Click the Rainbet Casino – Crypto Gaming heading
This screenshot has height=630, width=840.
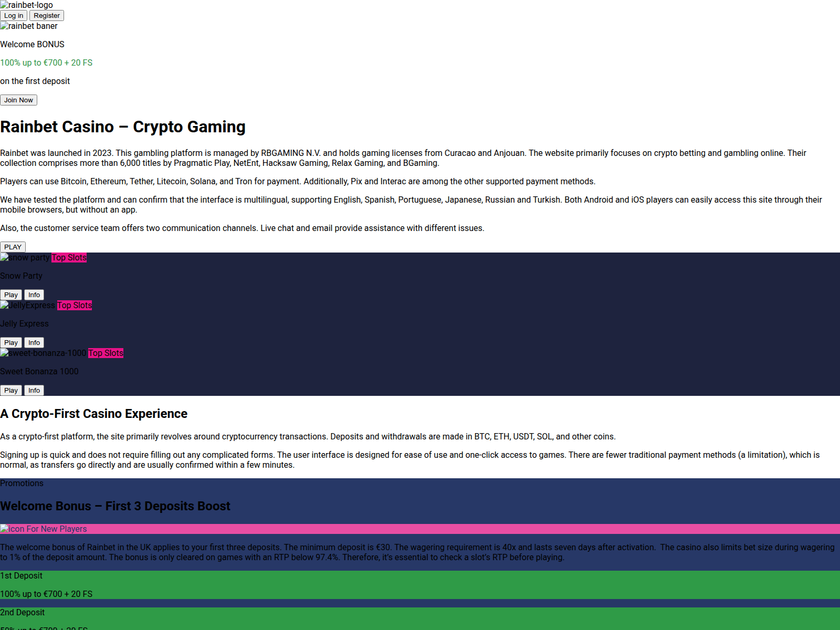pyautogui.click(x=123, y=127)
